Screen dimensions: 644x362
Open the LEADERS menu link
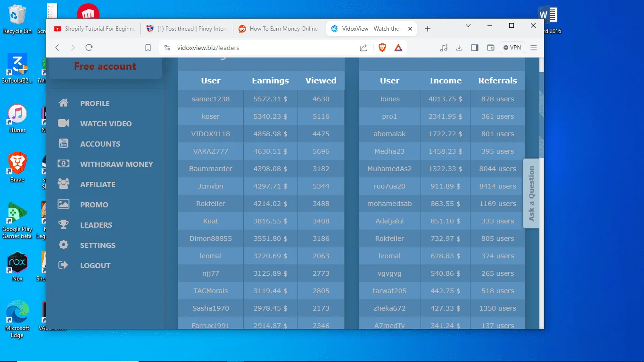click(96, 225)
